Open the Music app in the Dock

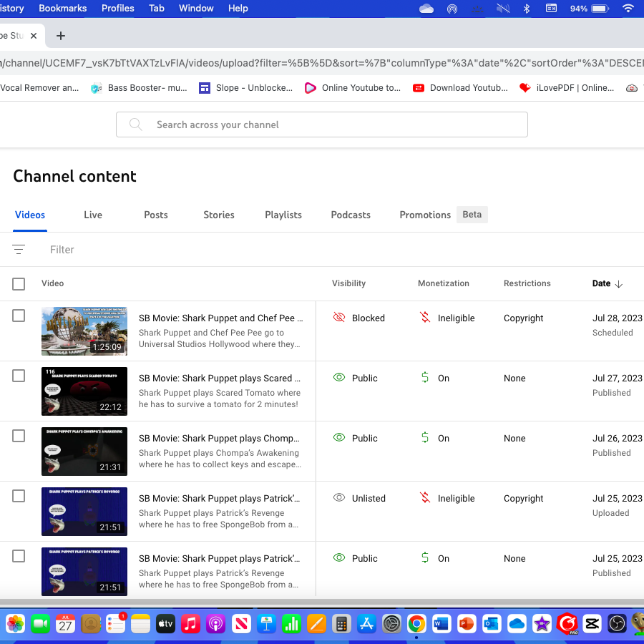point(190,624)
